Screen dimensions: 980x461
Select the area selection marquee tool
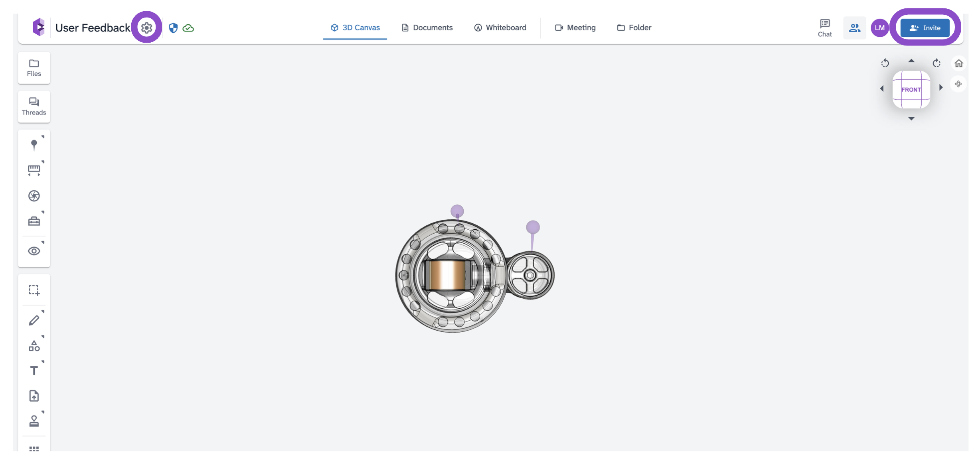click(x=34, y=290)
